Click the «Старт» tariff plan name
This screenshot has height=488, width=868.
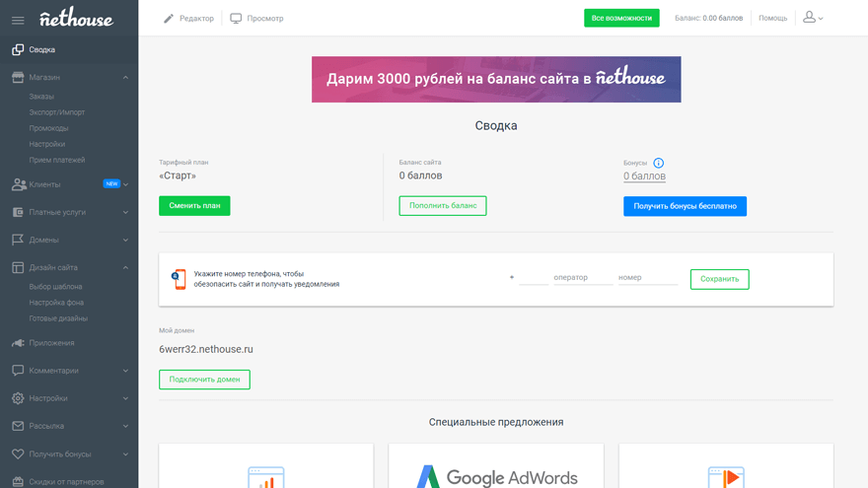[178, 175]
